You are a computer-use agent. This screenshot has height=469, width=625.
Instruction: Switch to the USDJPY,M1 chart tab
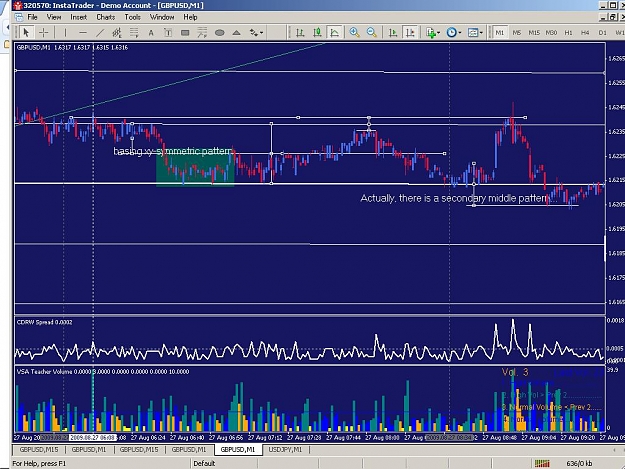pyautogui.click(x=285, y=449)
